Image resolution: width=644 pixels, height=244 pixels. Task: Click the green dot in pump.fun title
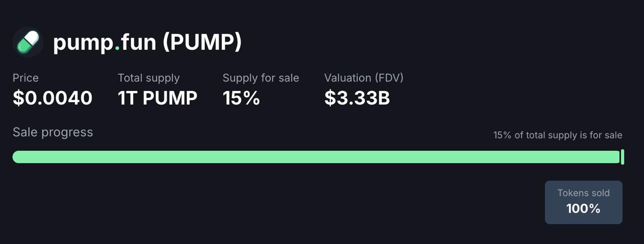117,49
